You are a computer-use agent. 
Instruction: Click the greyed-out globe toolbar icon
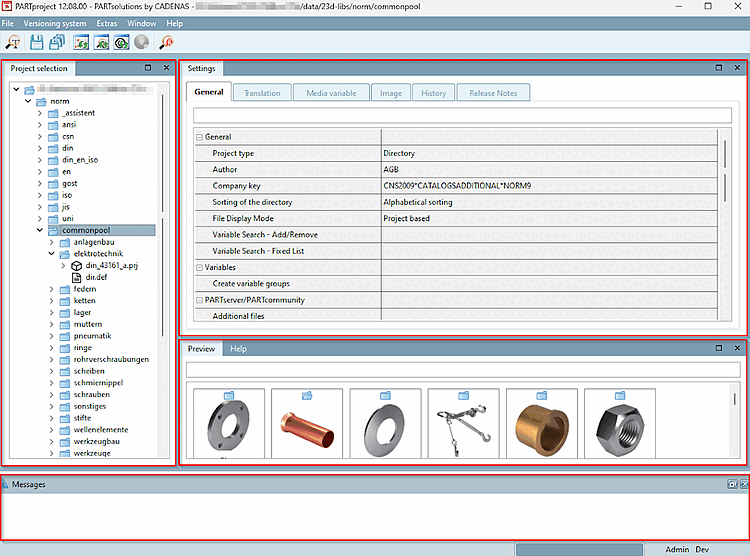tap(141, 42)
